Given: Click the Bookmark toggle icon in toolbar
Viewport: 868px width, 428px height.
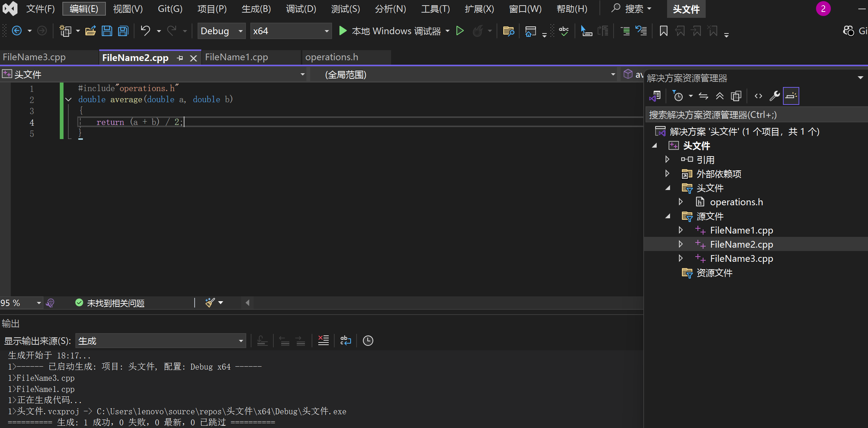Looking at the screenshot, I should coord(663,31).
